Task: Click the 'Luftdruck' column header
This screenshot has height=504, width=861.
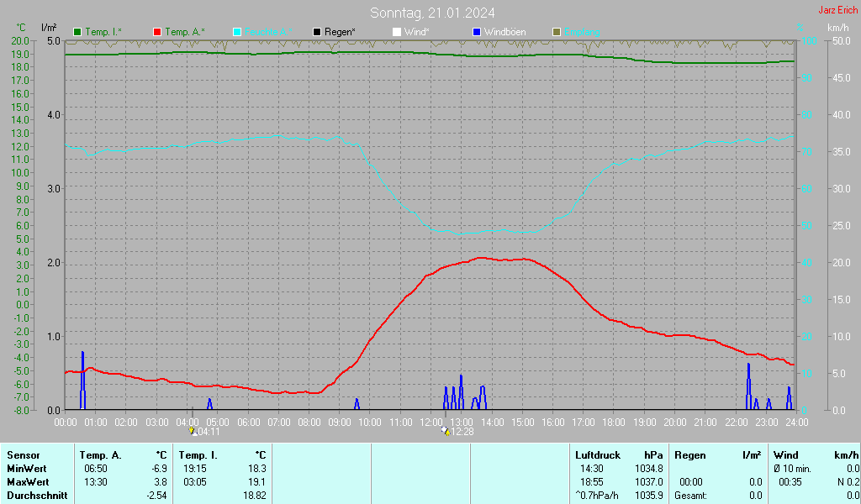Action: click(x=598, y=455)
